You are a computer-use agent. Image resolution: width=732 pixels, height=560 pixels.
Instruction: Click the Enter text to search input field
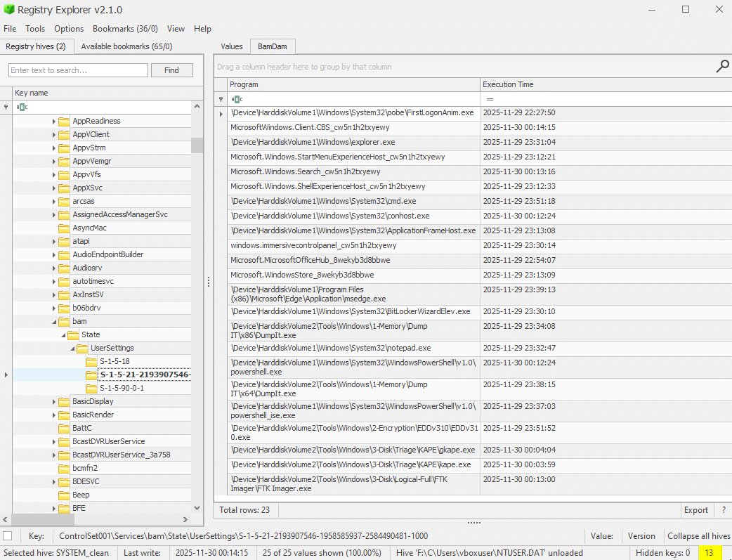click(x=77, y=70)
